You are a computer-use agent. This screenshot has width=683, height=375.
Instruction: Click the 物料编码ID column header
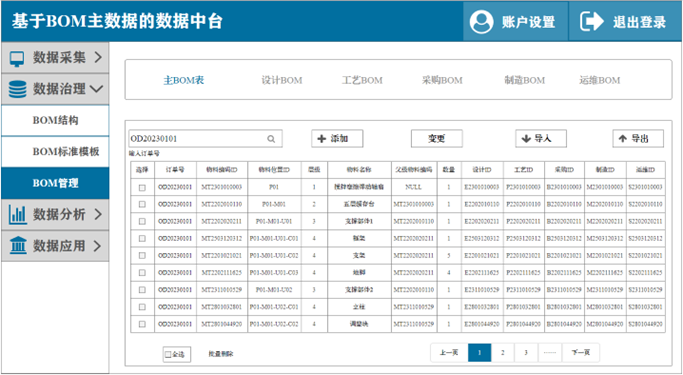(222, 170)
